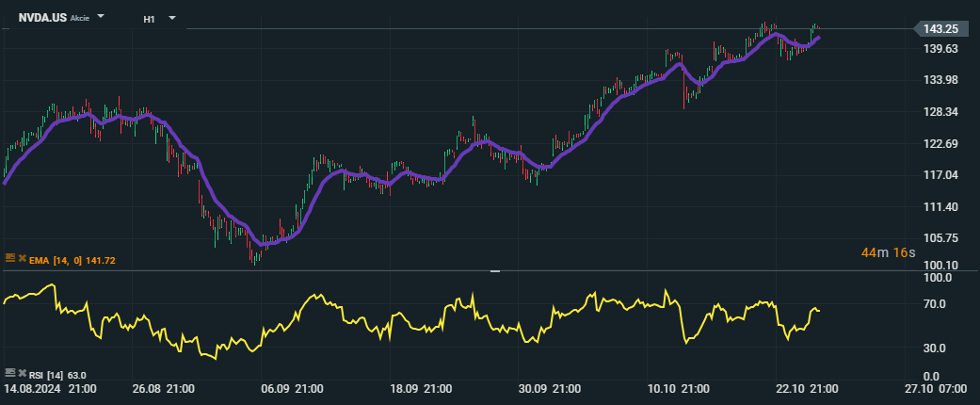Expand the NVDA.US symbol dropdown arrow
Viewport: 980px width, 405px height.
pyautogui.click(x=101, y=18)
